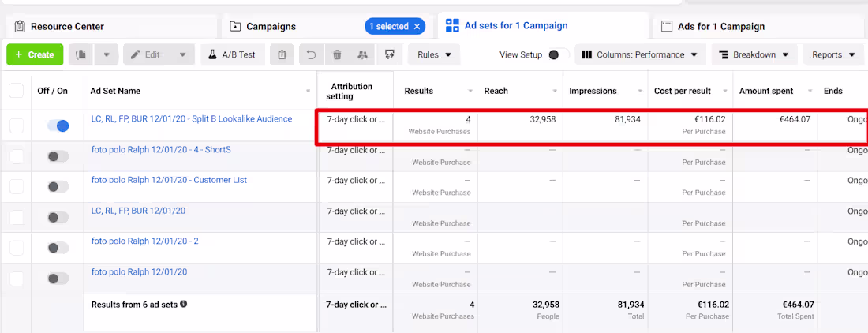Image resolution: width=868 pixels, height=333 pixels.
Task: Dismiss the 1 selected filter with its X
Action: [417, 26]
